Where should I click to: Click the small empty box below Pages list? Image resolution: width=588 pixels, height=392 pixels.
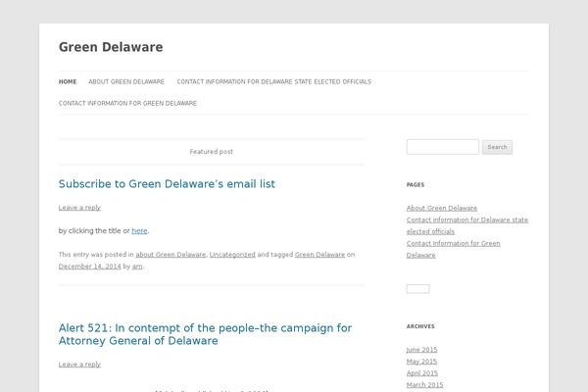(x=417, y=288)
